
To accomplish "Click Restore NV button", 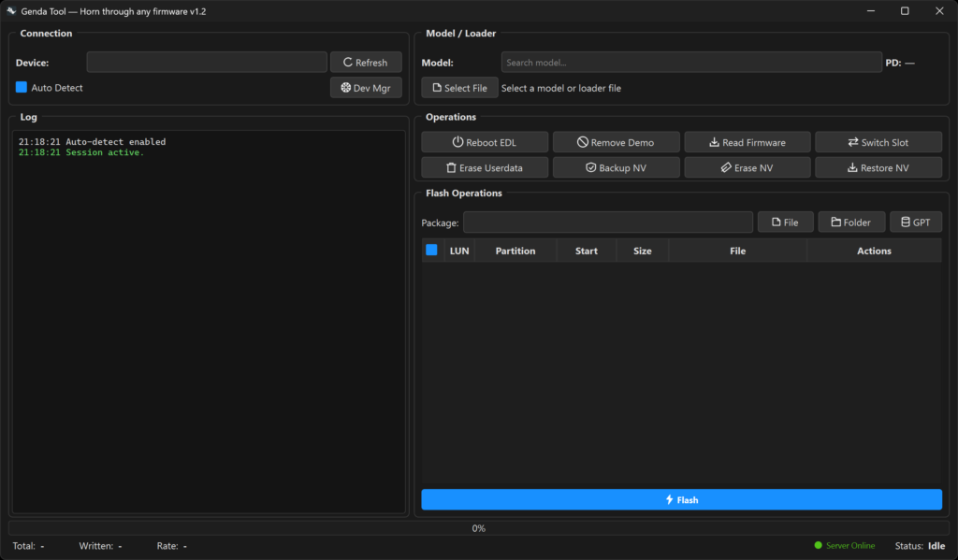I will [x=878, y=167].
